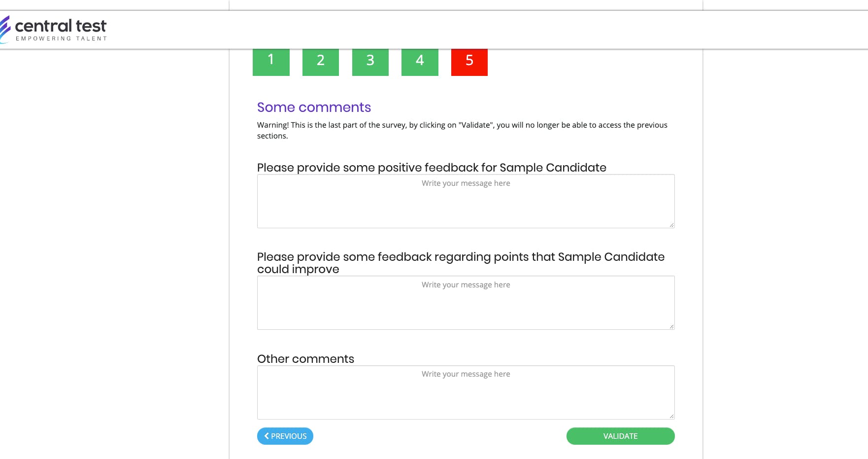Submit the survey with VALIDATE
Viewport: 868px width, 459px height.
(621, 436)
